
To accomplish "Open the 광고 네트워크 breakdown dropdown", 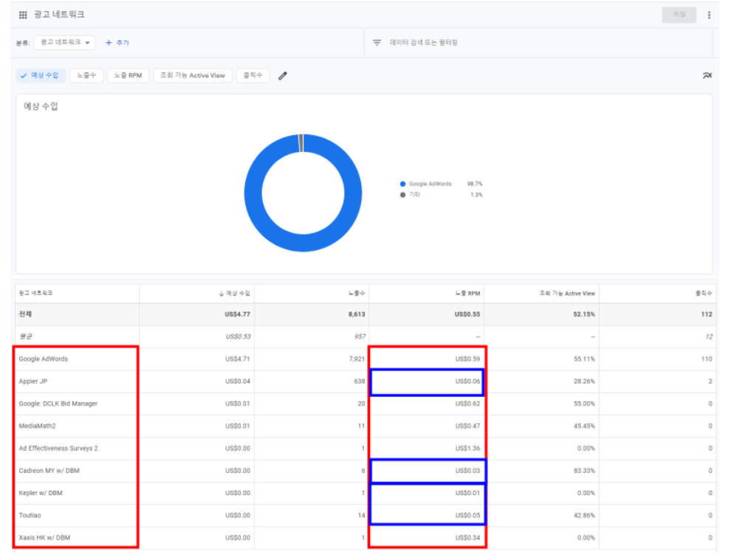I will pos(65,42).
